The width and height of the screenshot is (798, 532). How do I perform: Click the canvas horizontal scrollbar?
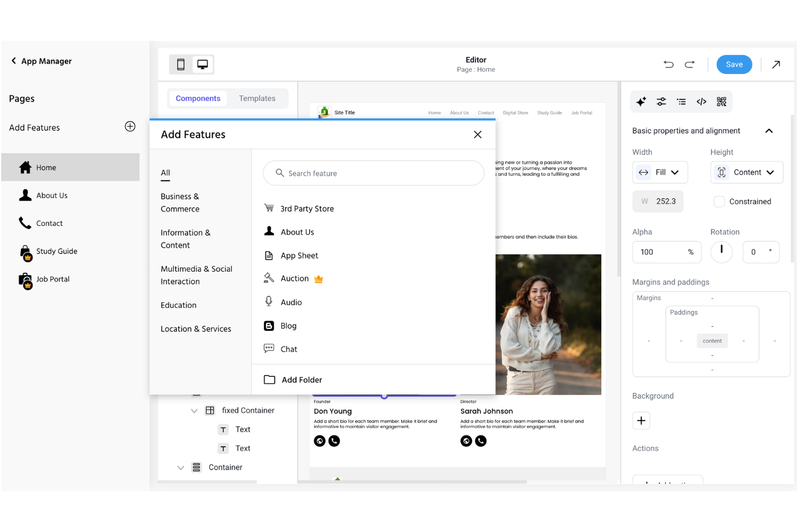(x=412, y=482)
